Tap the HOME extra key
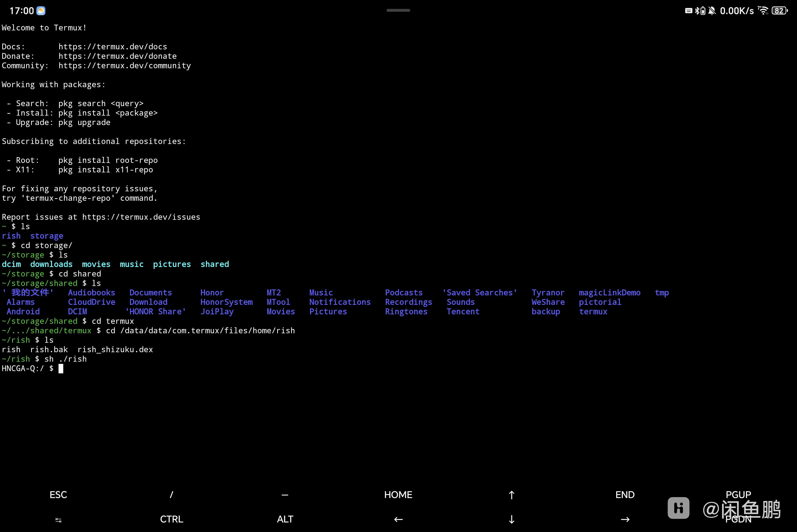Viewport: 797px width, 532px height. (398, 495)
